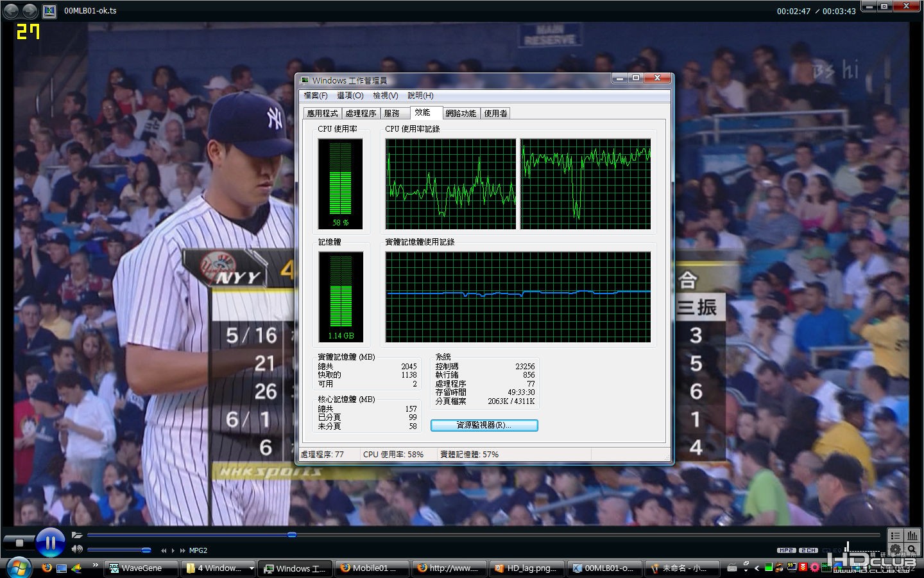Open a file with the folder icon
Screen dimensions: 924x578
click(x=77, y=535)
